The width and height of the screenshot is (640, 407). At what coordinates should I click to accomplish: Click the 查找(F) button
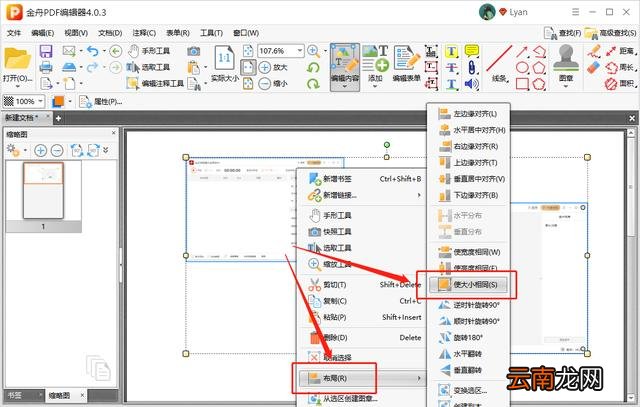pyautogui.click(x=562, y=33)
